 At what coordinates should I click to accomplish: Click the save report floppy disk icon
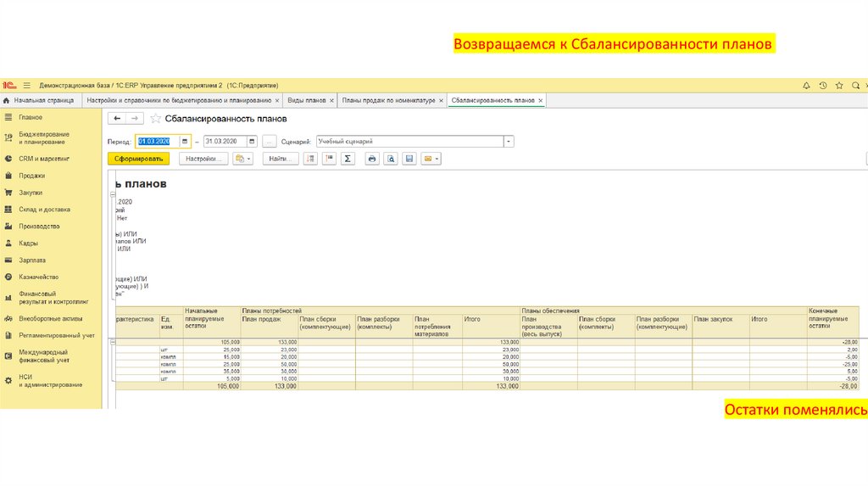pos(409,159)
